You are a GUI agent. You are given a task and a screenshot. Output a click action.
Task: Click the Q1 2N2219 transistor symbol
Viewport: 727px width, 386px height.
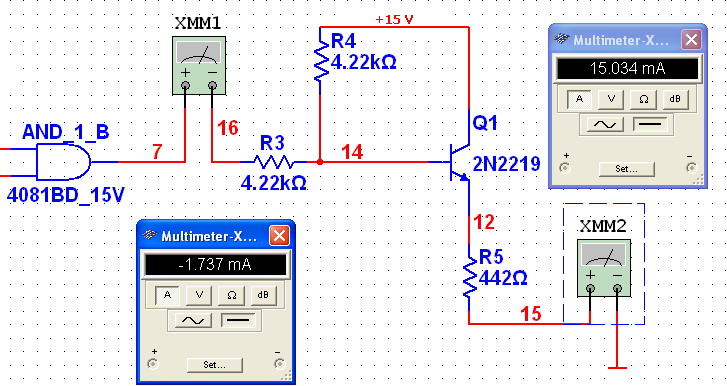[x=459, y=162]
